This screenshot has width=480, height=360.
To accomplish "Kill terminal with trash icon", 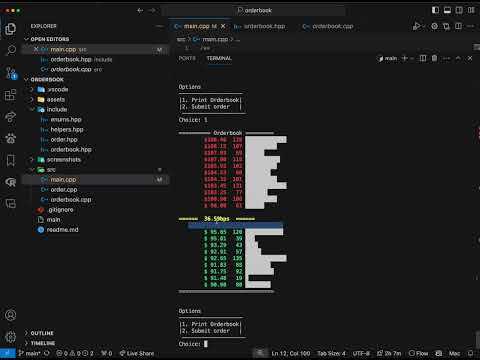I will pyautogui.click(x=434, y=58).
